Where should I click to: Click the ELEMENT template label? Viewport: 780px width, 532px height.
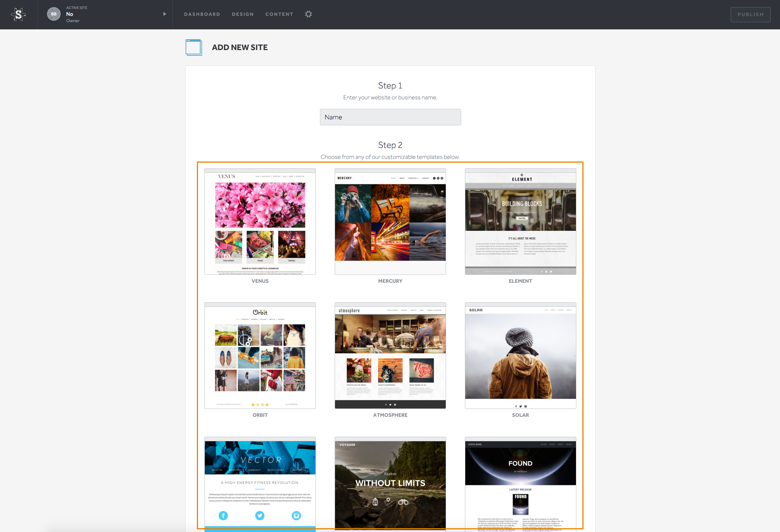(521, 281)
